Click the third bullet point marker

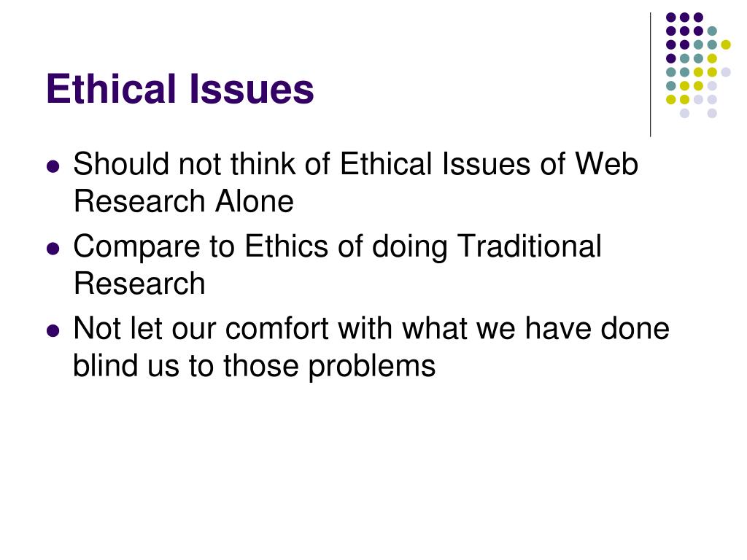[53, 330]
